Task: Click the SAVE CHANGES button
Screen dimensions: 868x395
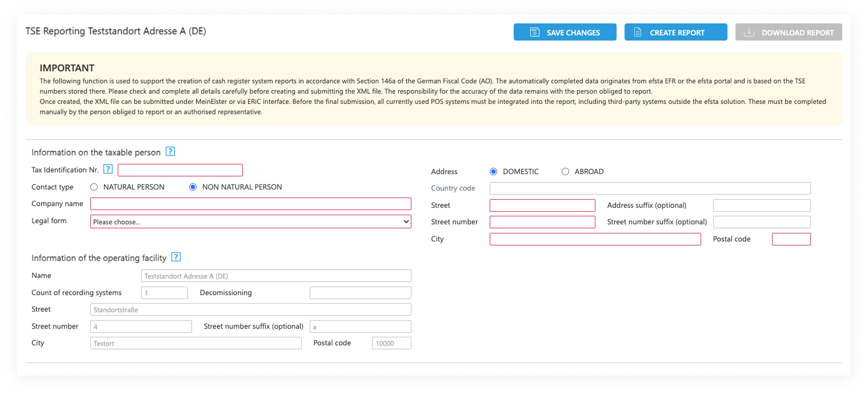Action: coord(565,32)
